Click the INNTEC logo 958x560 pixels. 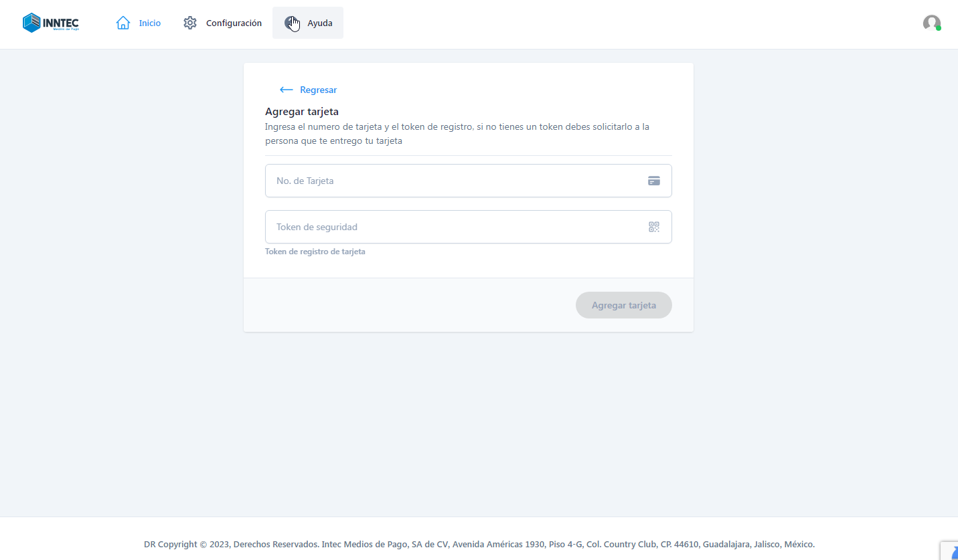click(50, 23)
